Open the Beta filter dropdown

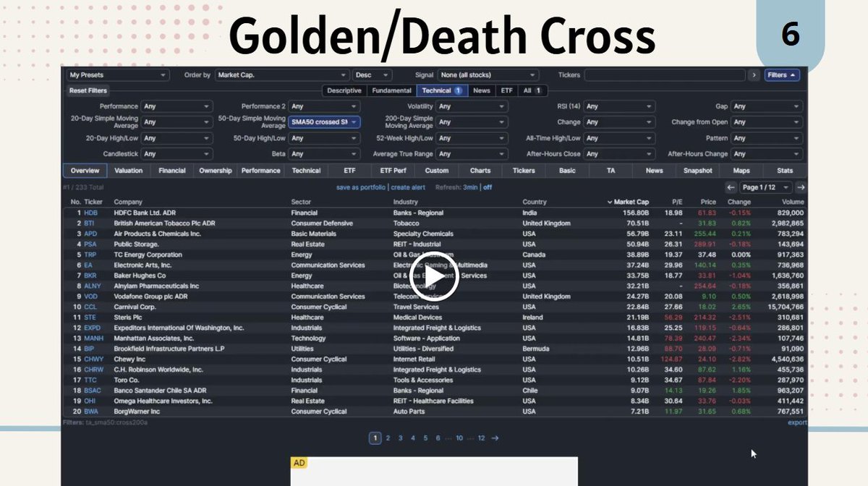pyautogui.click(x=324, y=154)
